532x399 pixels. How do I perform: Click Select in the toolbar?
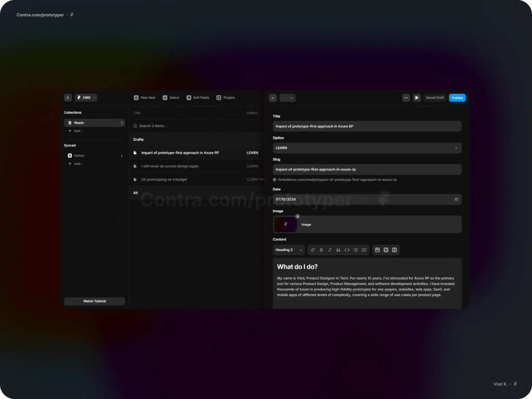click(x=170, y=98)
